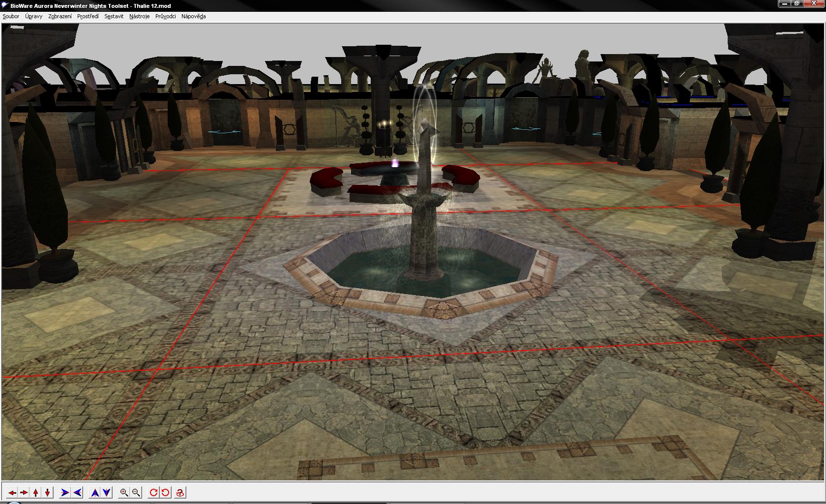Screen dimensions: 826x504
Task: Click the blue left-pointing camera arrow
Action: pyautogui.click(x=77, y=493)
